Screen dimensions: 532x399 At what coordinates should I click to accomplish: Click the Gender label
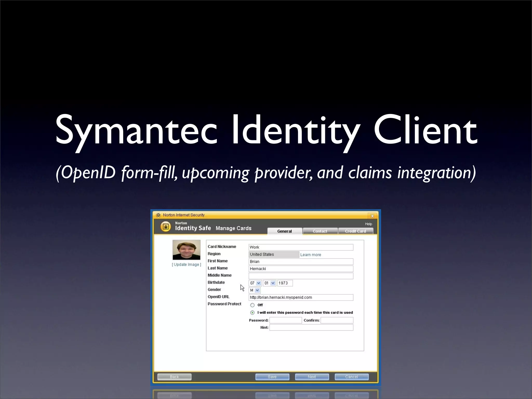point(214,290)
